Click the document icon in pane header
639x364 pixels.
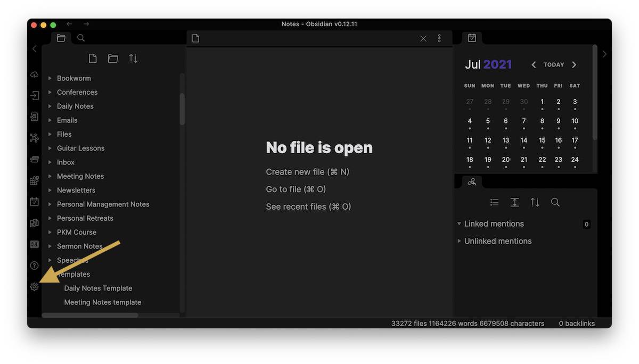tap(195, 38)
